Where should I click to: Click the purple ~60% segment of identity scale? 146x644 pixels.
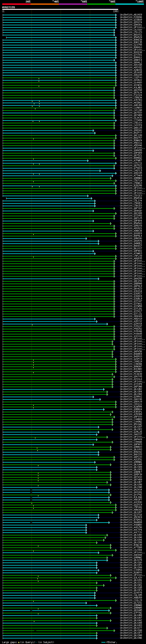click(73, 4)
